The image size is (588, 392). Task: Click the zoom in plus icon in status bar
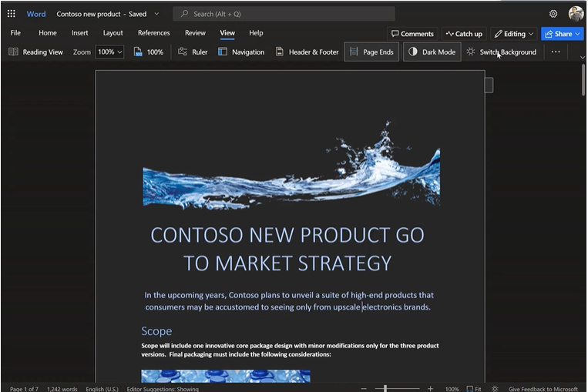(430, 389)
